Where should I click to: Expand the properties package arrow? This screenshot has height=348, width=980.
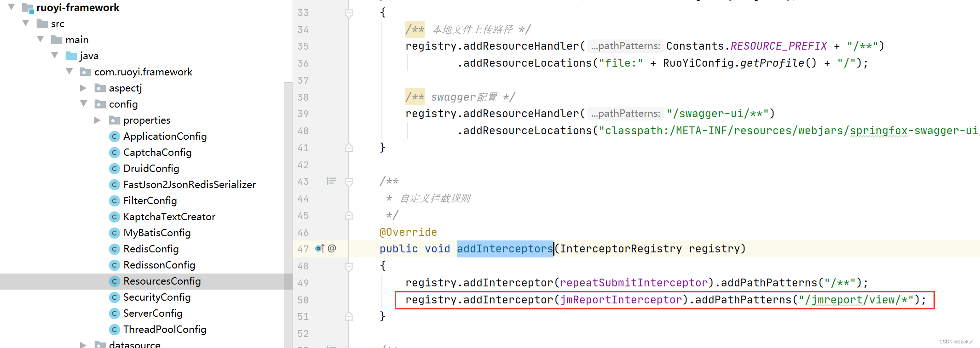coord(98,120)
